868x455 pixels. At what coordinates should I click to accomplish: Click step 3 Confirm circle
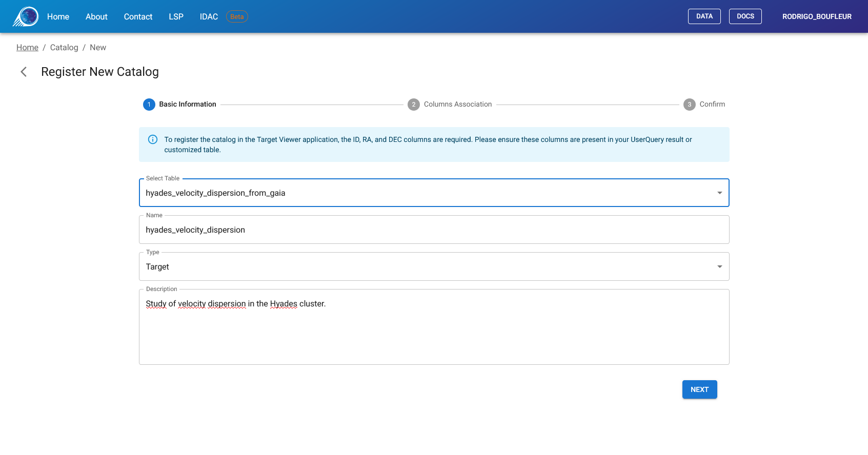(689, 105)
